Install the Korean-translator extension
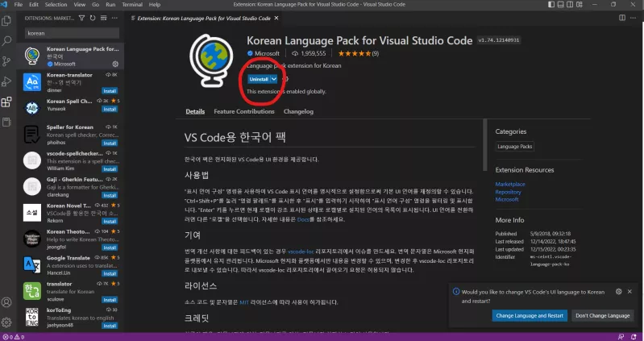This screenshot has width=644, height=341. pyautogui.click(x=110, y=91)
